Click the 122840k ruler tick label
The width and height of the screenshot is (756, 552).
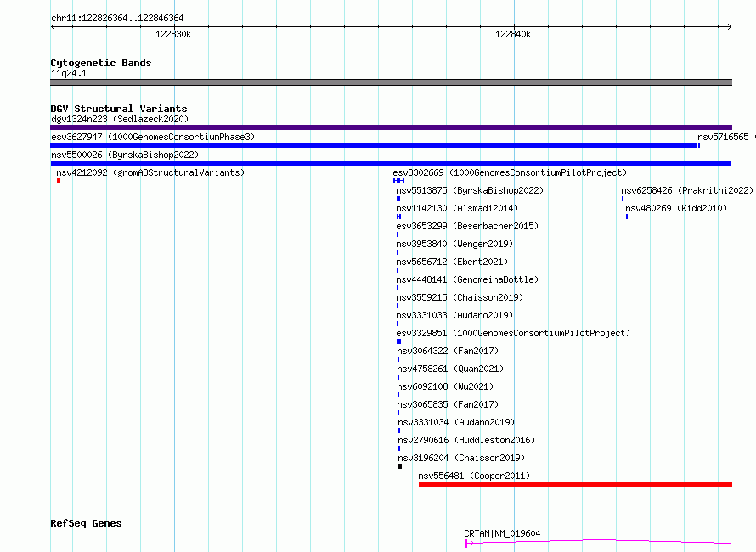[513, 34]
